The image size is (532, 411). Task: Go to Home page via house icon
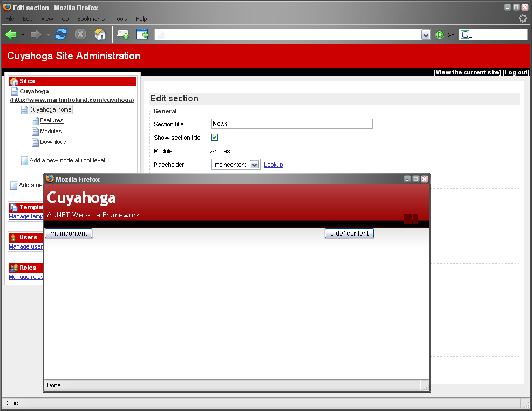[100, 35]
